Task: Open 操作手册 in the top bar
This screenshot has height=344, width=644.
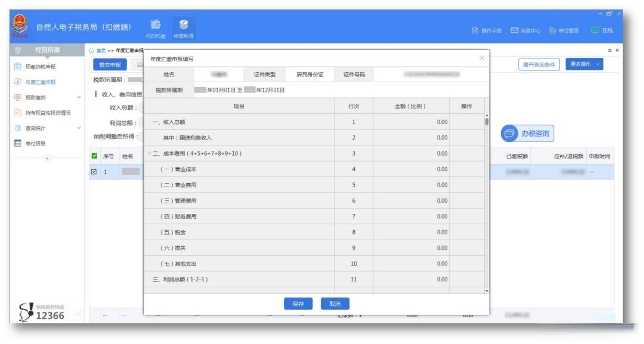Action: (487, 30)
